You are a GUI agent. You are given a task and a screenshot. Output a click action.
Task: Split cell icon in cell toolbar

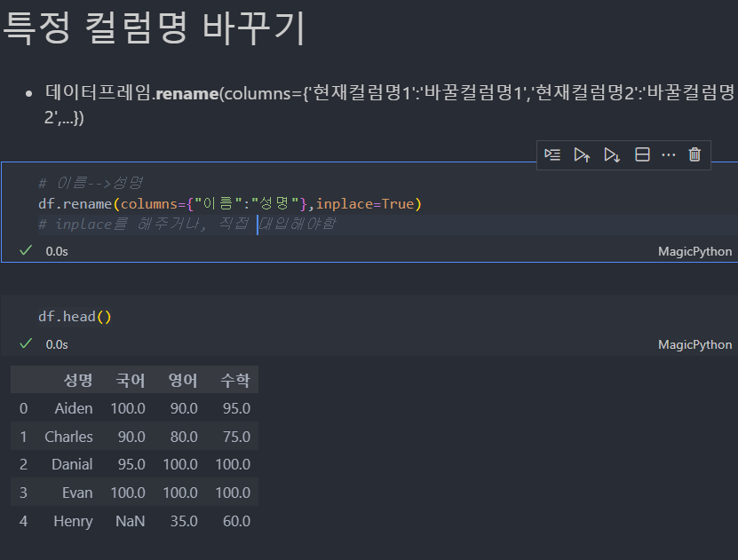click(642, 154)
